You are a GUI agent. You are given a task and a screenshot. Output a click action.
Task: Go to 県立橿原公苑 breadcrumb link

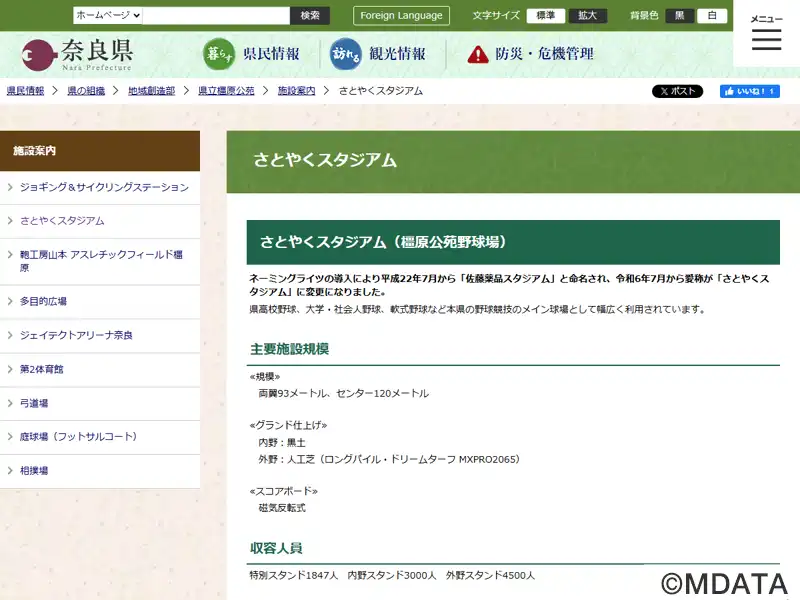(226, 91)
